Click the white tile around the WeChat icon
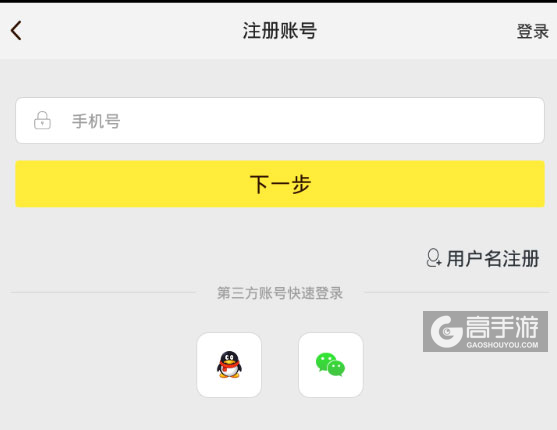 331,365
